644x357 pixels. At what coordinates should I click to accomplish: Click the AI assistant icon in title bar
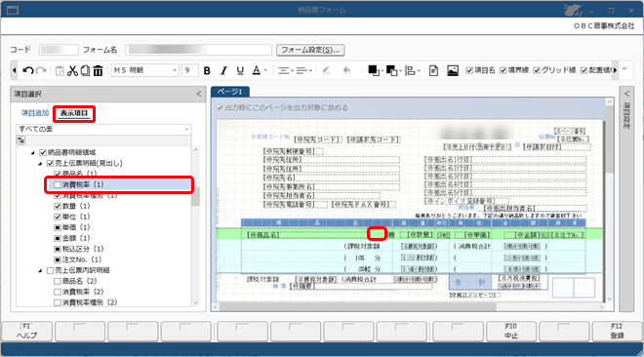click(x=573, y=10)
